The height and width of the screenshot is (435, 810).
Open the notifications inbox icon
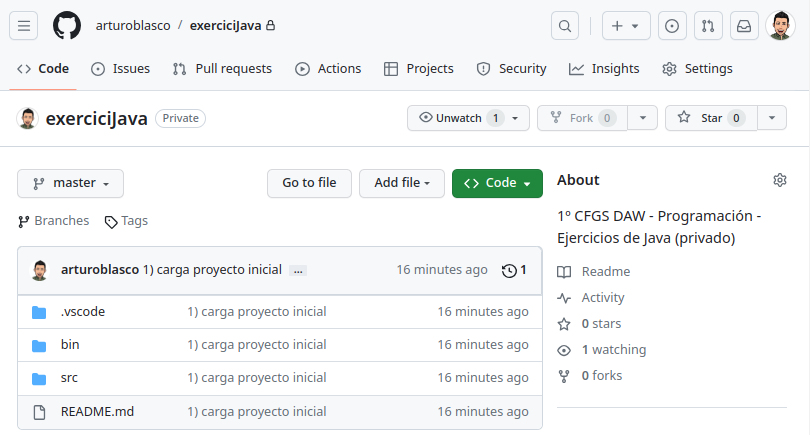point(744,26)
